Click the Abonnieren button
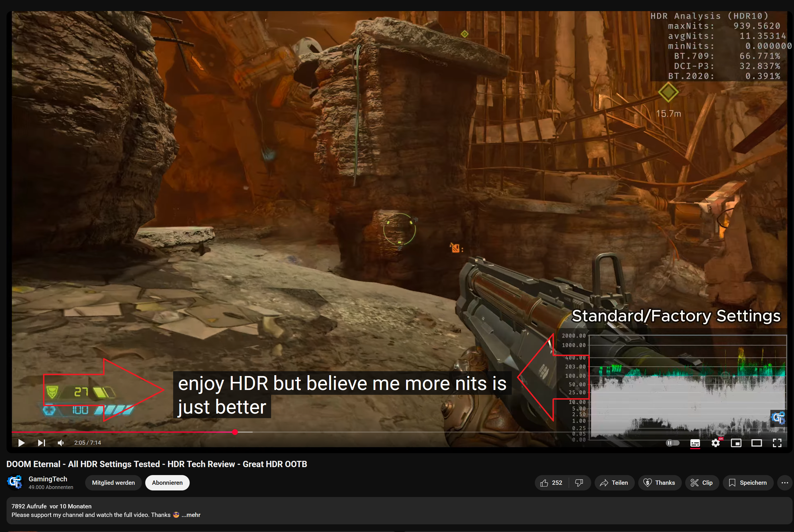 [x=167, y=482]
